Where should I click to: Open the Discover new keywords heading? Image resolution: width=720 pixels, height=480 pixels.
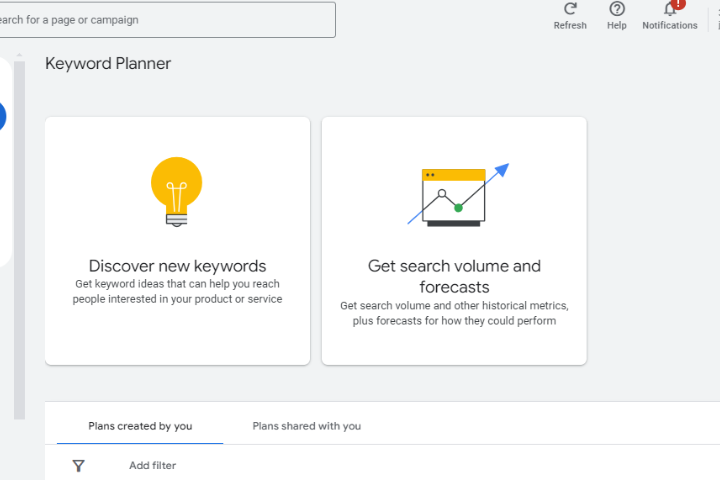[x=177, y=266]
